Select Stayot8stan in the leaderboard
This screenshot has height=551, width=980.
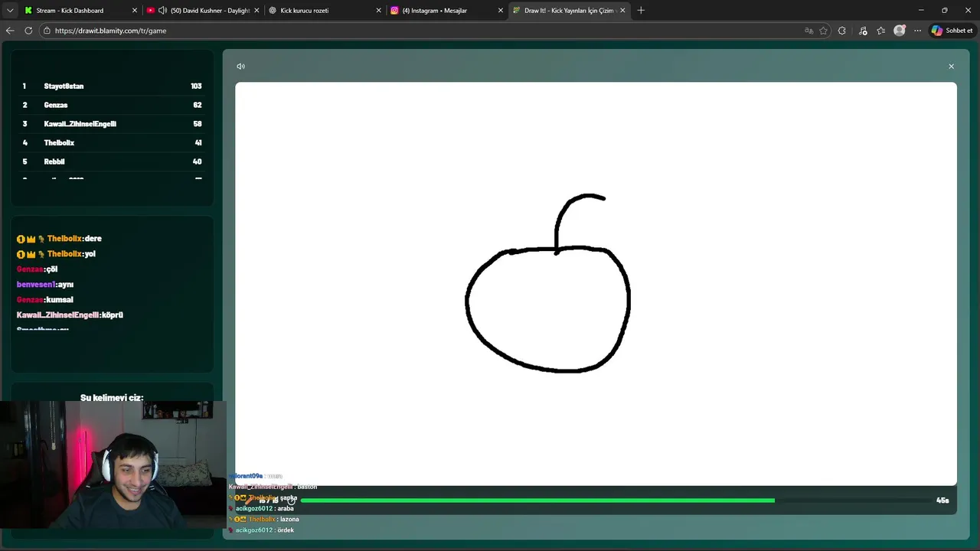pos(112,86)
